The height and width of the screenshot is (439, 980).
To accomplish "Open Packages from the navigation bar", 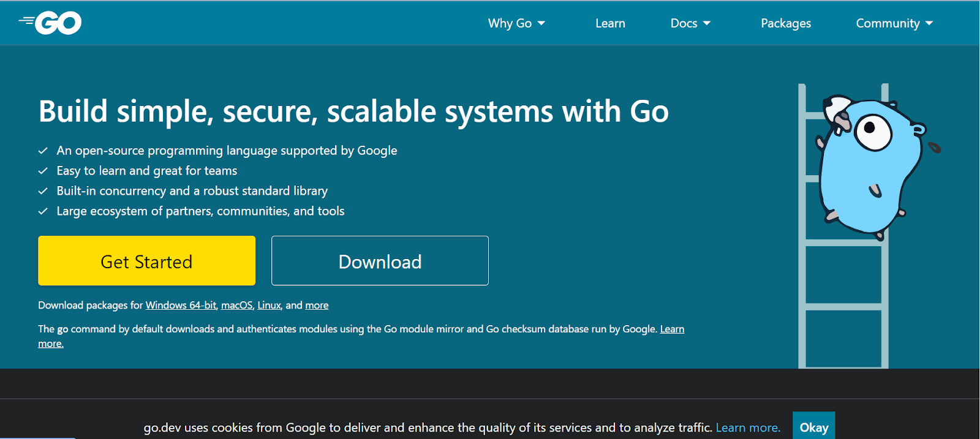I will click(786, 23).
